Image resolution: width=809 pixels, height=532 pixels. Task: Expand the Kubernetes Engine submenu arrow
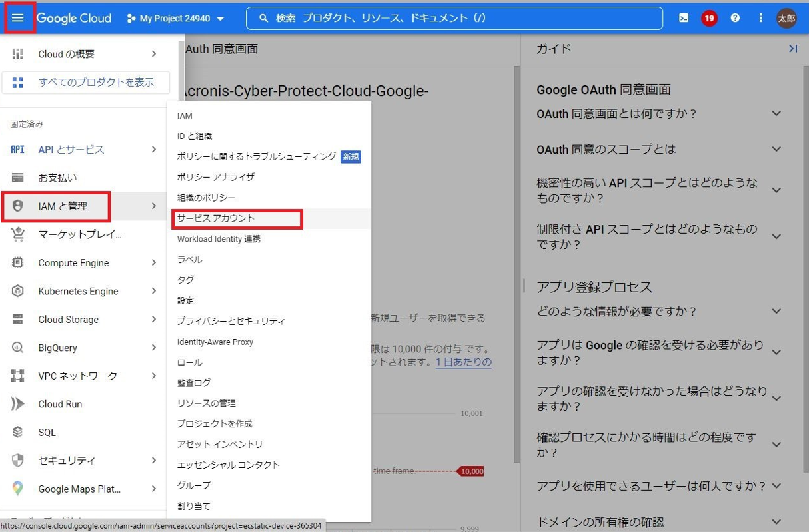154,291
